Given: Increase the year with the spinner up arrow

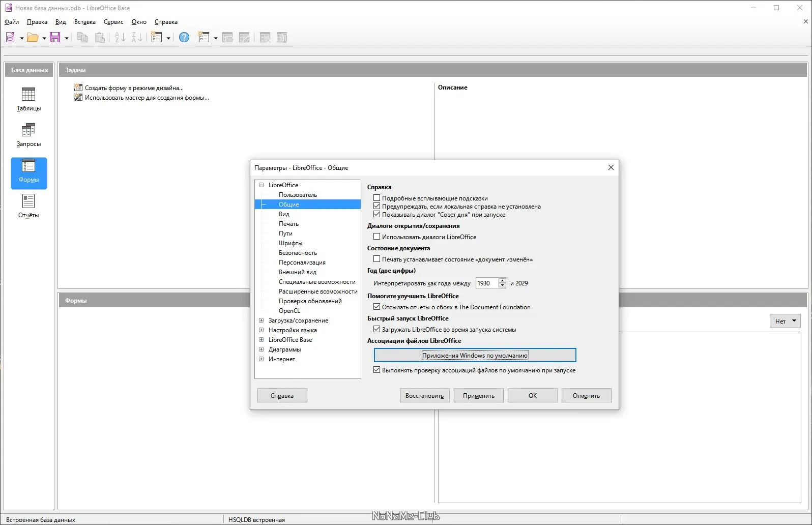Looking at the screenshot, I should tap(503, 281).
